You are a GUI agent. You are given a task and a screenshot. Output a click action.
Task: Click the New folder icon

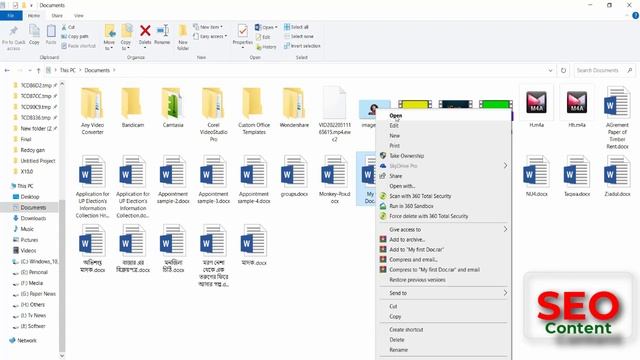tap(183, 31)
